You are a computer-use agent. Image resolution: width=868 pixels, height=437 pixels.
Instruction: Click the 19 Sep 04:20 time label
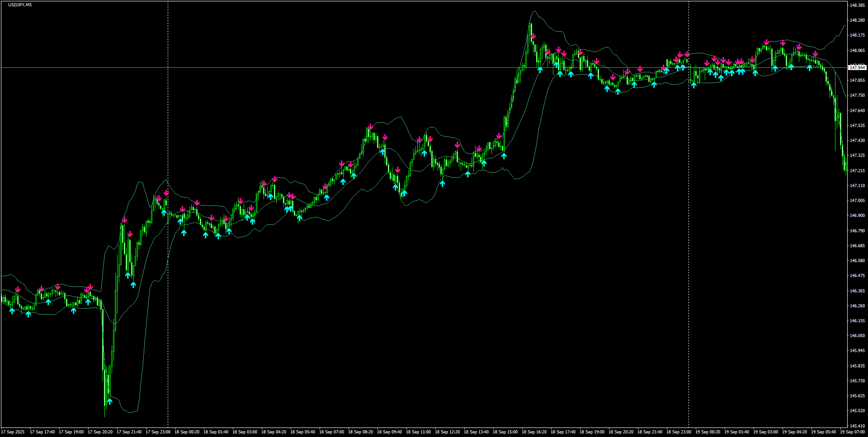(794, 432)
